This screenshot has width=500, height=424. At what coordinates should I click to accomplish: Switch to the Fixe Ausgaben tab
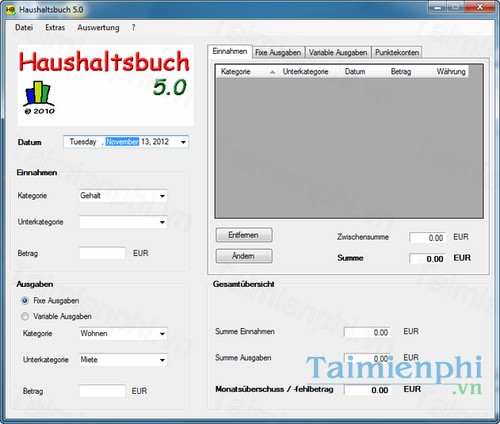(x=278, y=52)
